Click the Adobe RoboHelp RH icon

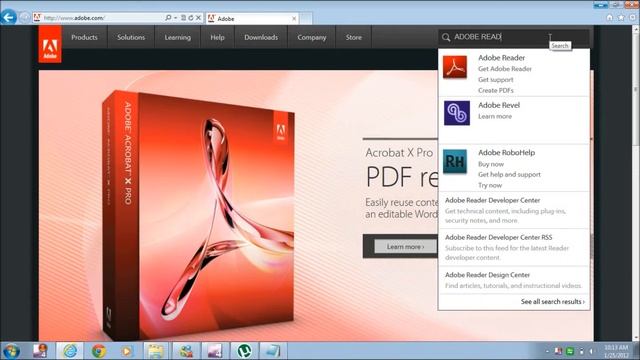[x=455, y=161]
